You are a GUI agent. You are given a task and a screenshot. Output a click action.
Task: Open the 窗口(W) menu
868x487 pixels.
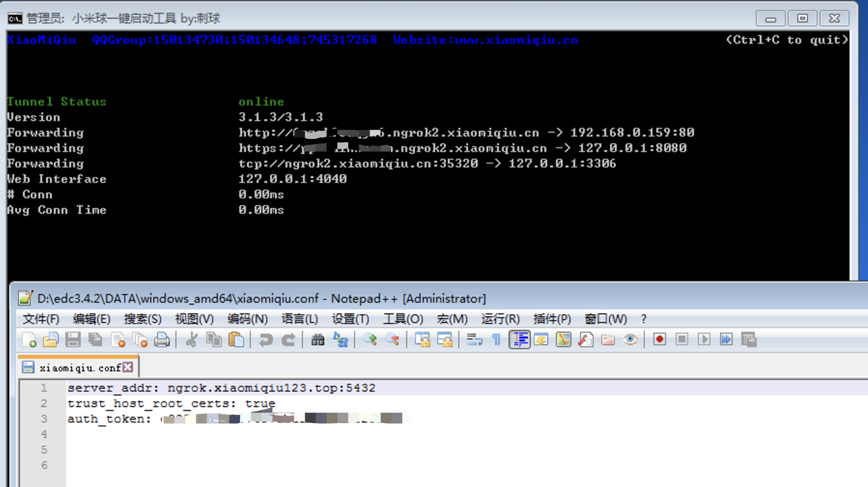click(606, 319)
